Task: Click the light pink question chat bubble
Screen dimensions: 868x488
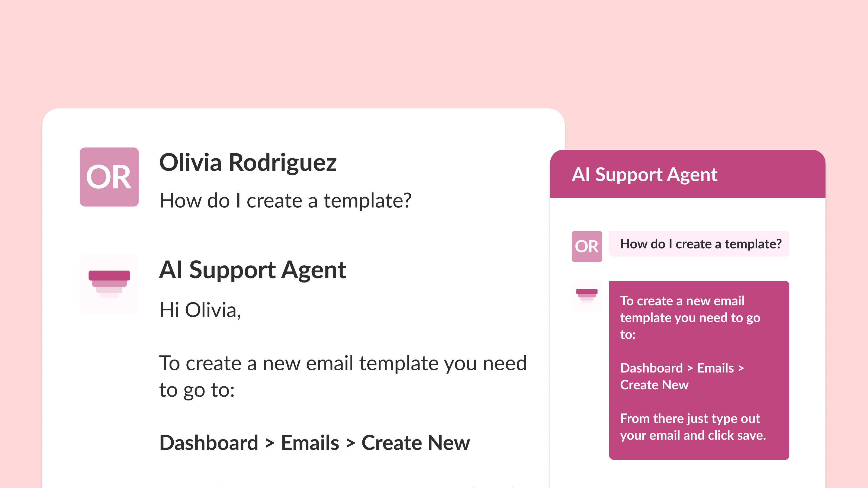Action: click(699, 244)
